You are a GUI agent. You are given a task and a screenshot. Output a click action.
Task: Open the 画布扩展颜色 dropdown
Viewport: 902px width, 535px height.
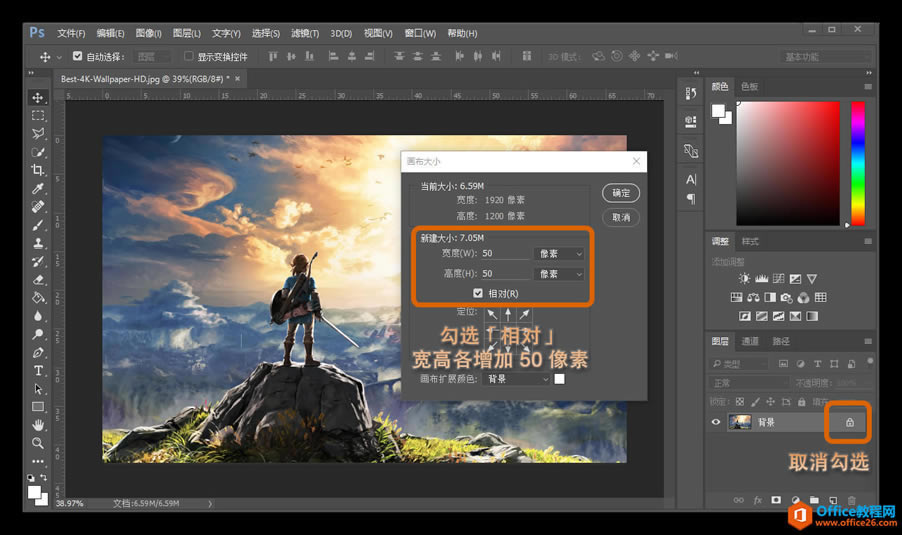click(516, 379)
